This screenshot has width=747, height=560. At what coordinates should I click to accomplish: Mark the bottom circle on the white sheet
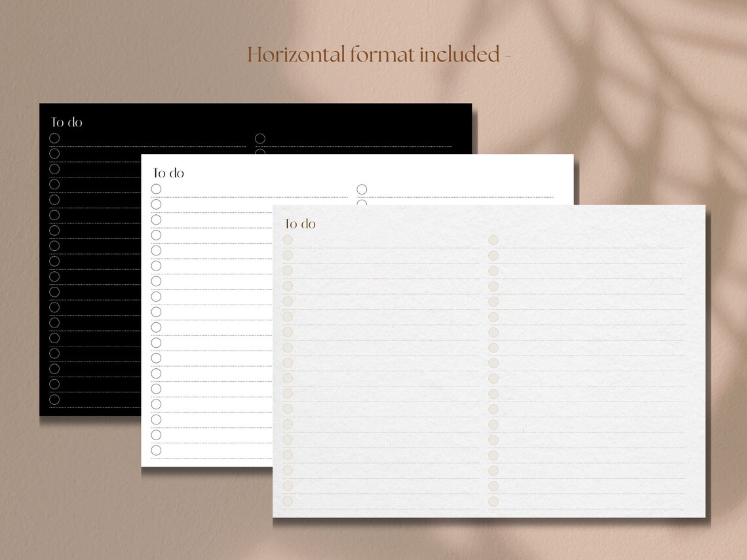point(156,450)
